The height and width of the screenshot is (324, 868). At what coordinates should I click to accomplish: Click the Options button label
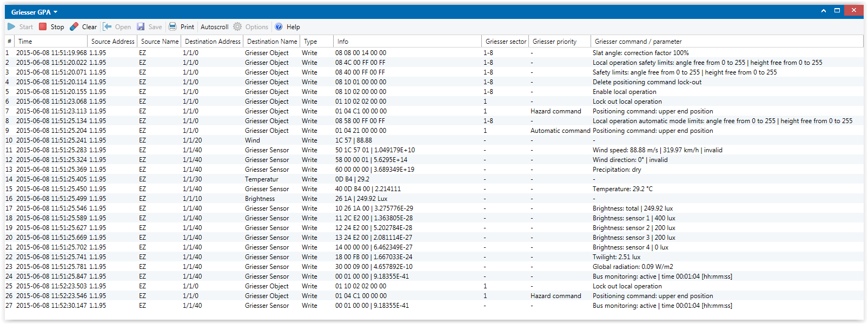point(257,27)
